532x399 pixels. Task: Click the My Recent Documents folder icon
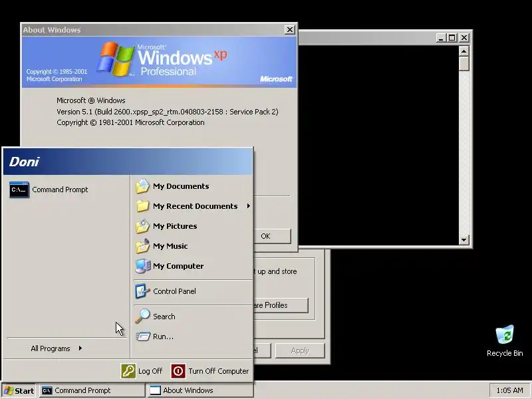142,206
